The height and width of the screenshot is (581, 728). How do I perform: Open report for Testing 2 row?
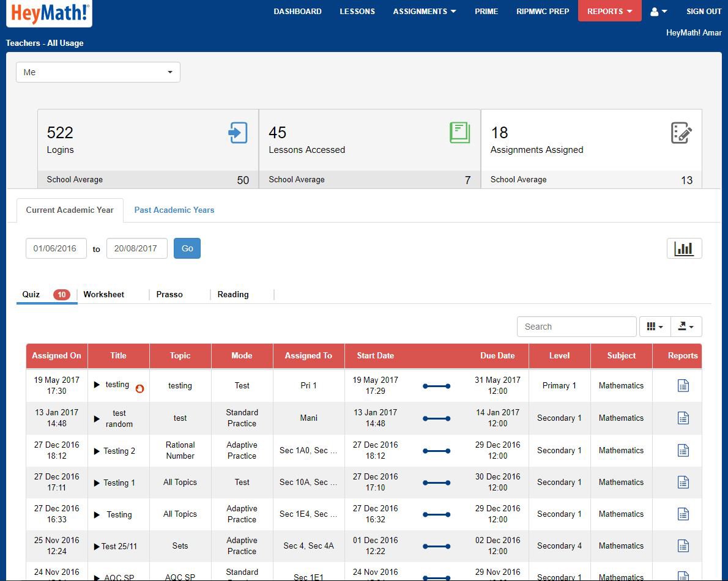(x=683, y=451)
